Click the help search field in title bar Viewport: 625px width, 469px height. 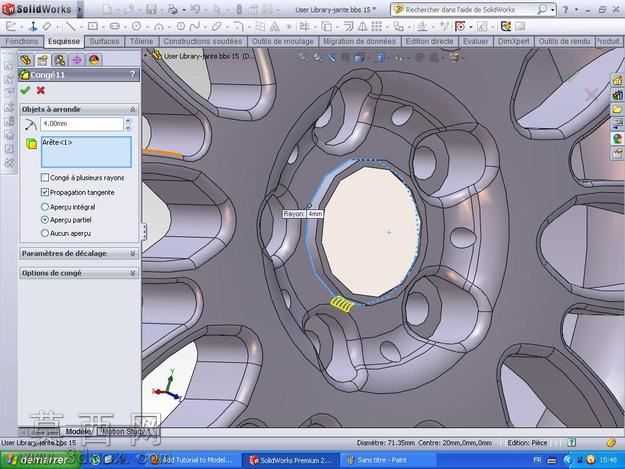tap(464, 10)
